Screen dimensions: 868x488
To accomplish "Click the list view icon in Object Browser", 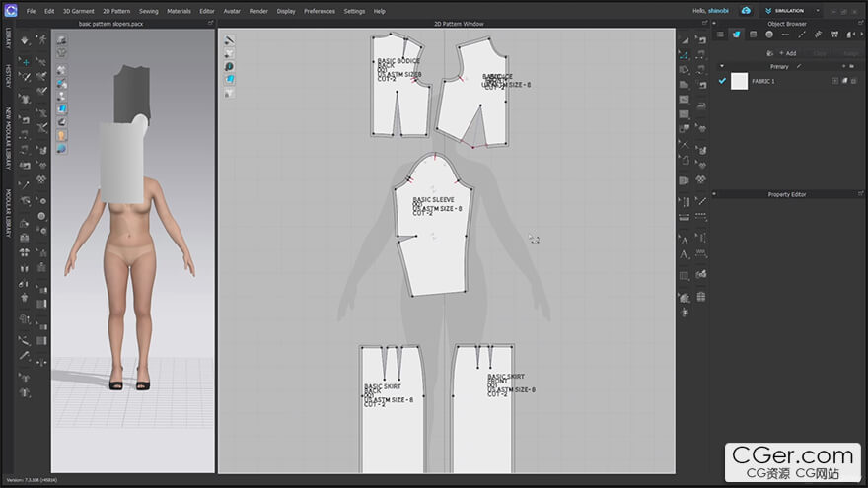I will [720, 35].
